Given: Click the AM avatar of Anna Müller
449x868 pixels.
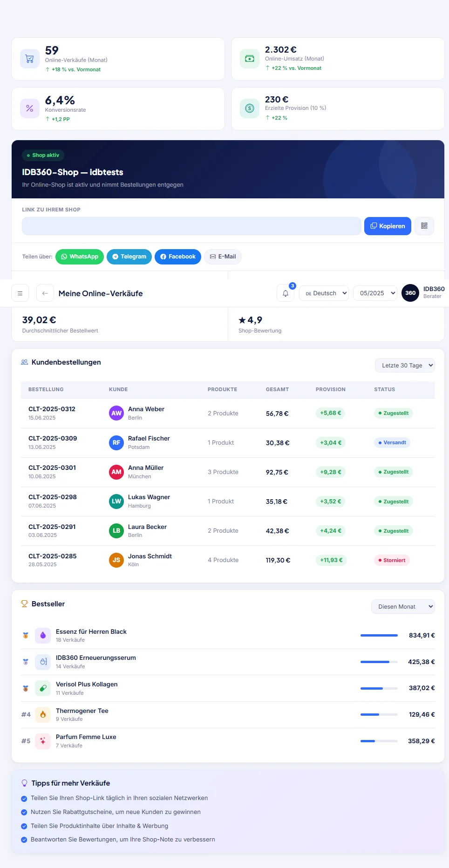Looking at the screenshot, I should click(x=116, y=472).
